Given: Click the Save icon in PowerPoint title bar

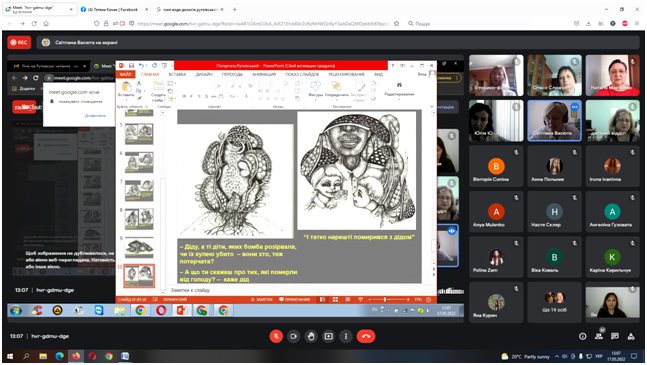Looking at the screenshot, I should (131, 66).
